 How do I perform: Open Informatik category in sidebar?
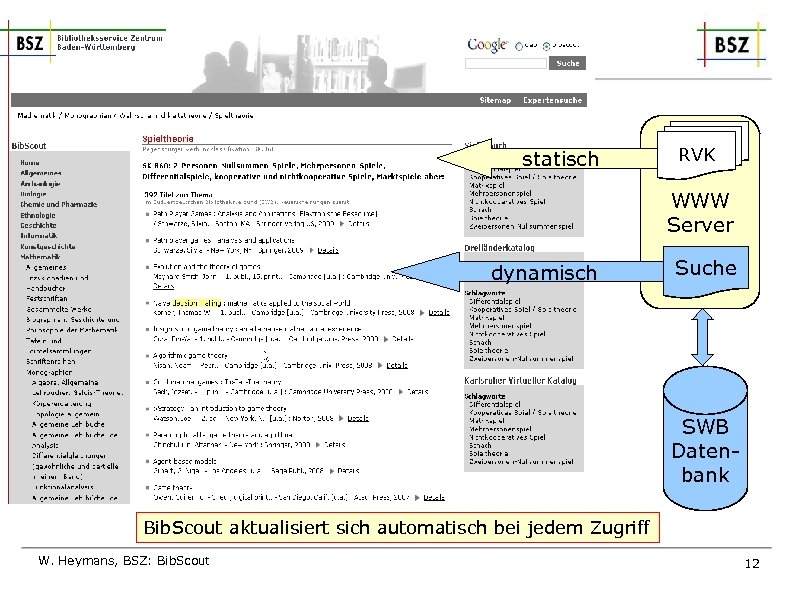coord(39,235)
